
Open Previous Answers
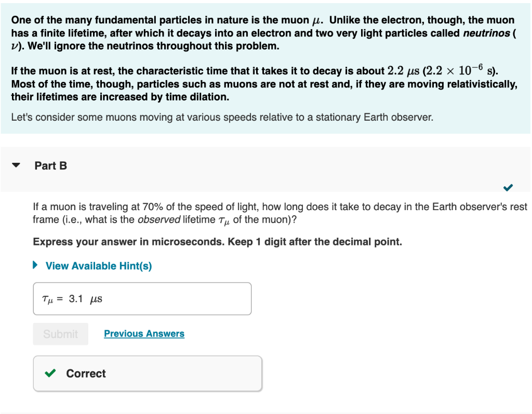click(144, 333)
